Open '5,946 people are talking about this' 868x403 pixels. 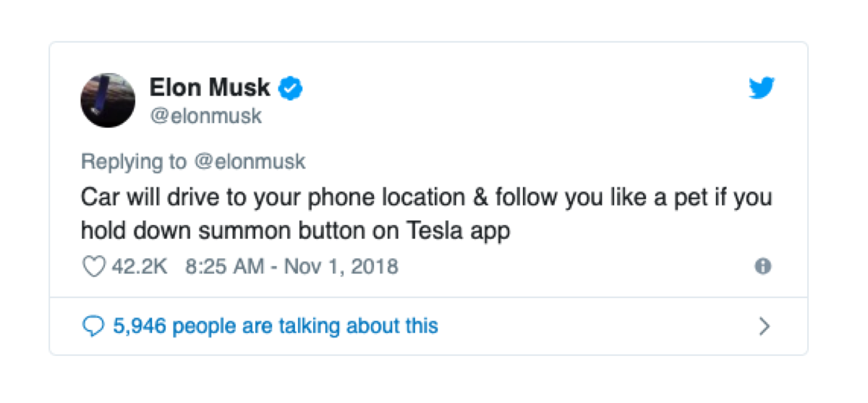(x=276, y=326)
